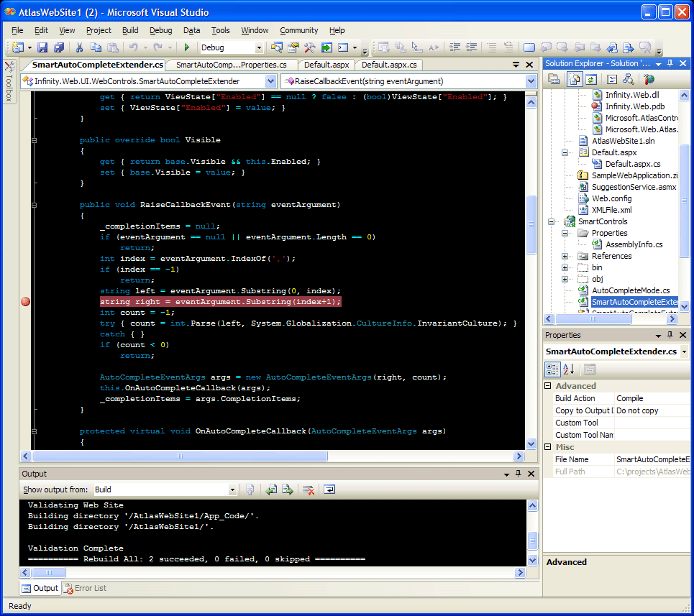Image resolution: width=694 pixels, height=616 pixels.
Task: Collapse the Advanced section in Properties
Action: [549, 386]
